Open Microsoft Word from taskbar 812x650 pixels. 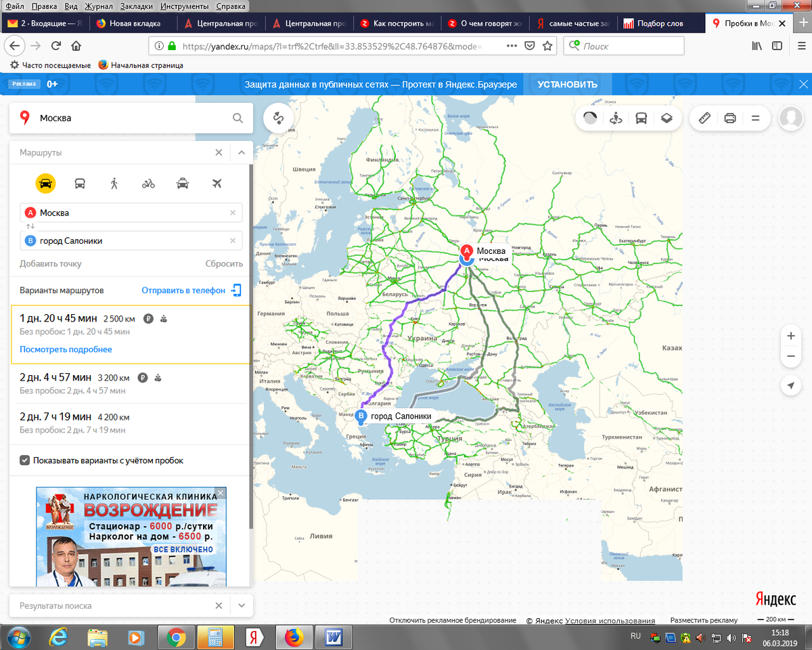tap(334, 637)
